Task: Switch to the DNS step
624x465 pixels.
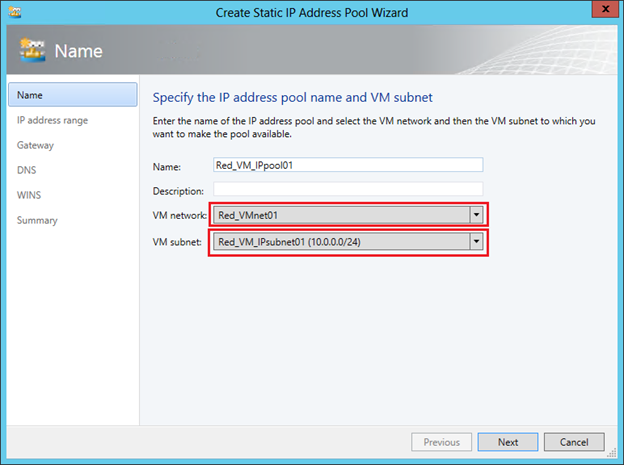Action: pyautogui.click(x=27, y=170)
